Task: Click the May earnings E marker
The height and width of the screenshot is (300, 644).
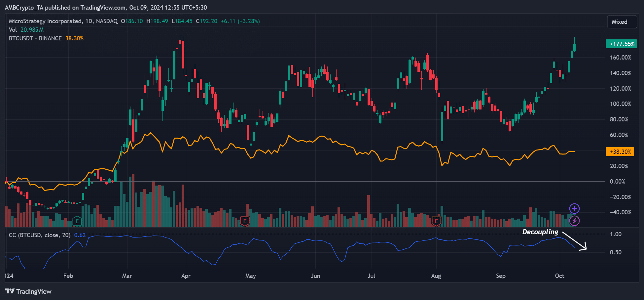Action: point(245,221)
